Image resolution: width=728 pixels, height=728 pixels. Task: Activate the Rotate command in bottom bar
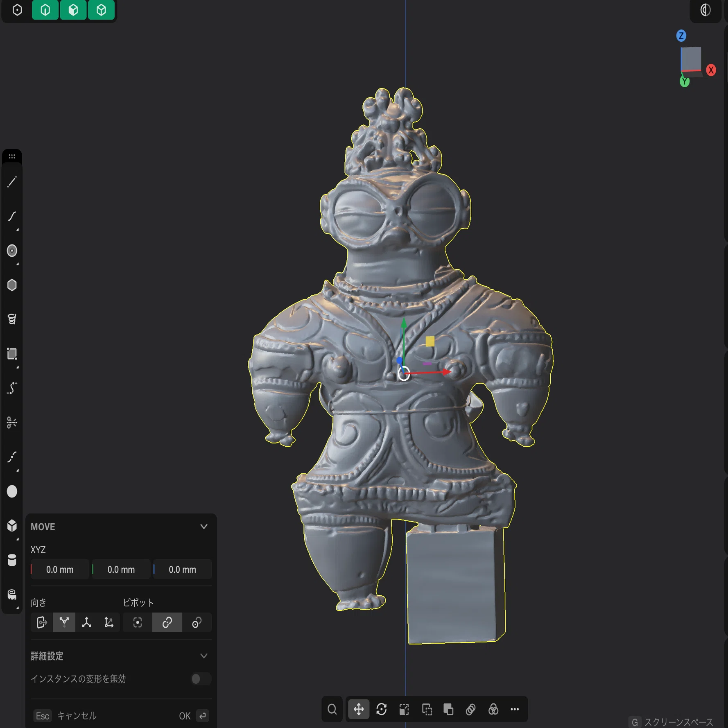[x=382, y=709]
